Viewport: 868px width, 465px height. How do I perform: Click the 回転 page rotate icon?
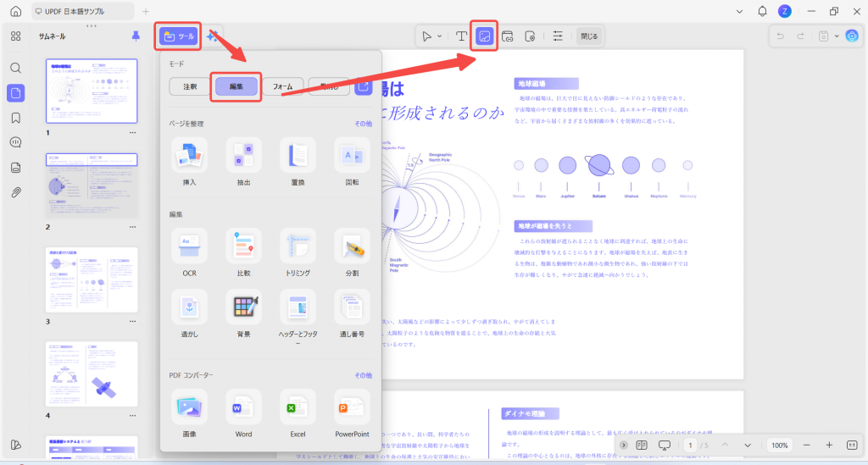(x=352, y=155)
